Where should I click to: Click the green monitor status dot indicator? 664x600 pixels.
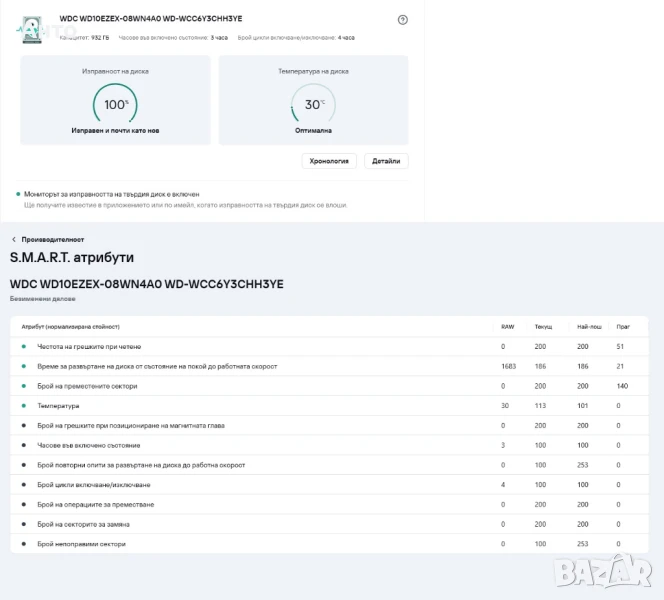[18, 194]
